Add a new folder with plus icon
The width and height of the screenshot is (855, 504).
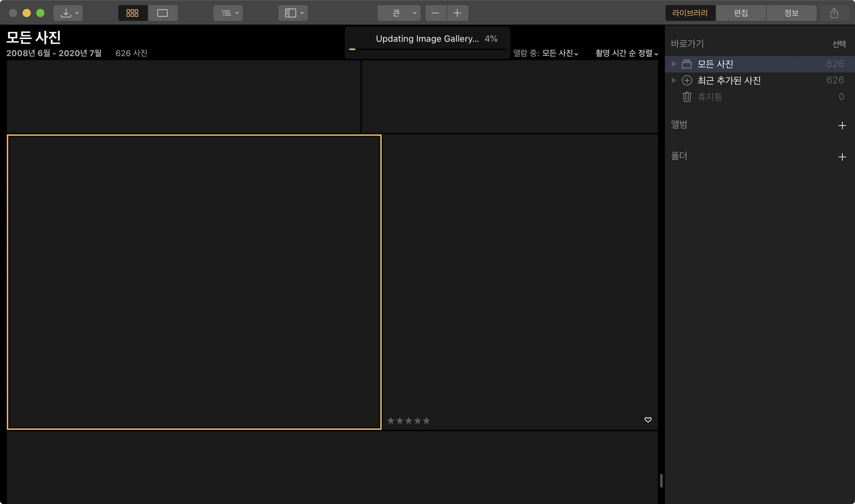coord(842,157)
